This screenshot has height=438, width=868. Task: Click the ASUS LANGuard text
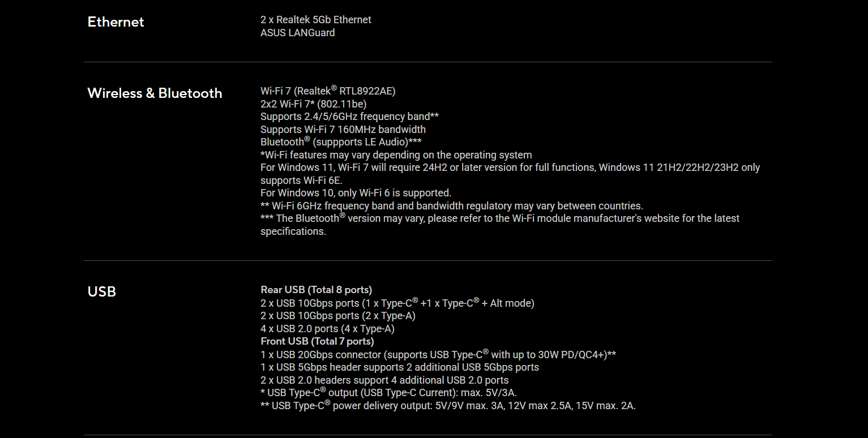click(297, 33)
